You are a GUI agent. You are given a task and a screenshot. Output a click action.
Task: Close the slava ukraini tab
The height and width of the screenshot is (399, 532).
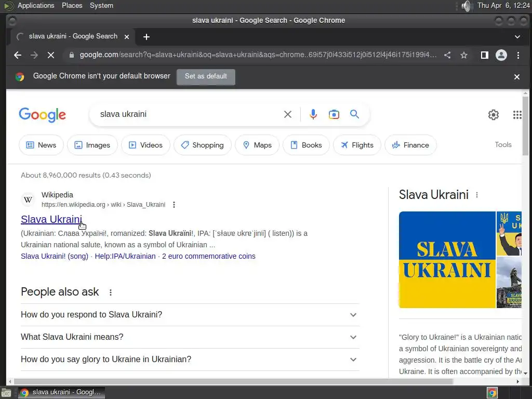pyautogui.click(x=127, y=37)
